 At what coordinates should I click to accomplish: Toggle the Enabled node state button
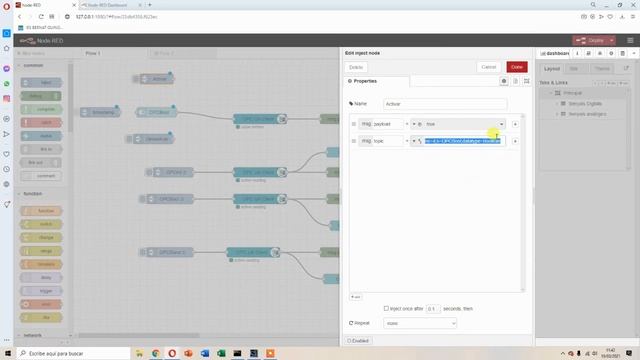[358, 341]
